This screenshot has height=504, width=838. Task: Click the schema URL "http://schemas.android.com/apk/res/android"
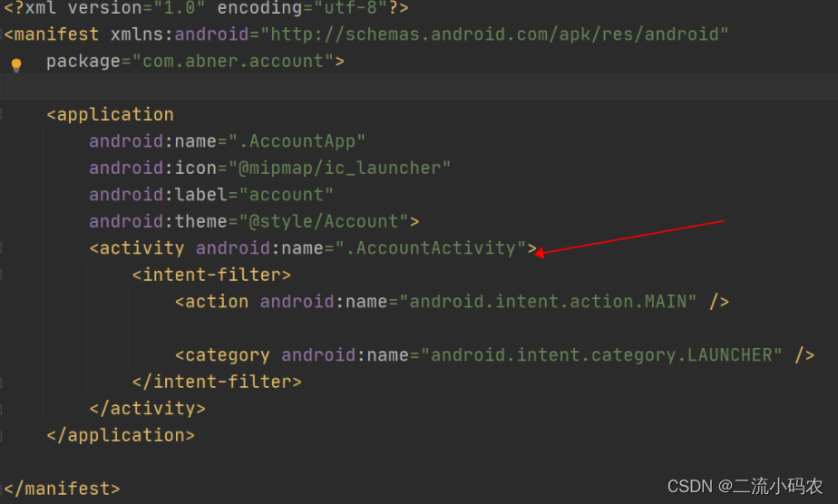pos(494,34)
